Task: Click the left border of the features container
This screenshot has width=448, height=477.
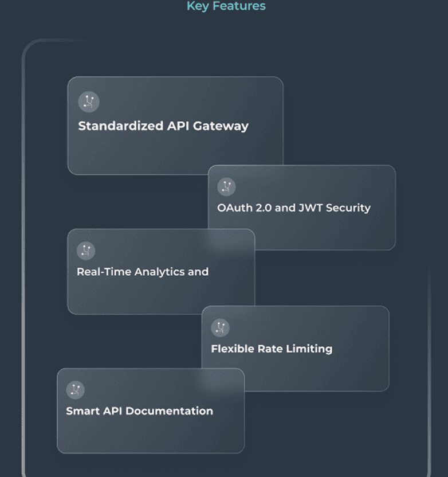Action: point(23,258)
